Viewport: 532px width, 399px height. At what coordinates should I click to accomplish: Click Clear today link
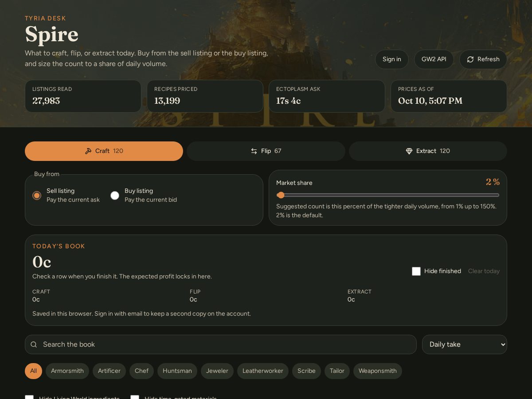[484, 271]
